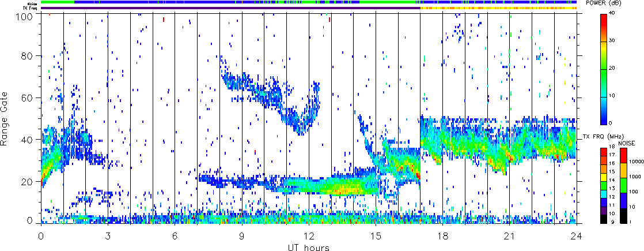
Task: Click UT hours axis tick label 21
Action: point(510,236)
